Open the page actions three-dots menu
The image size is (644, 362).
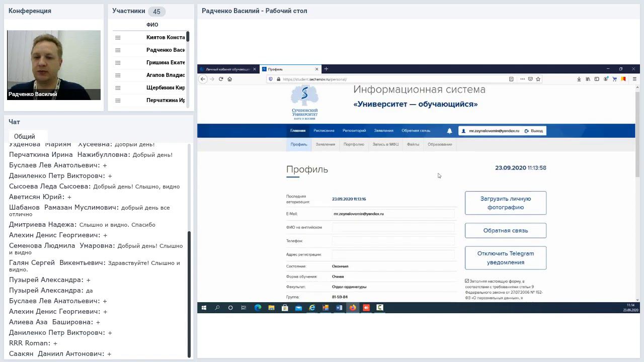pos(522,79)
